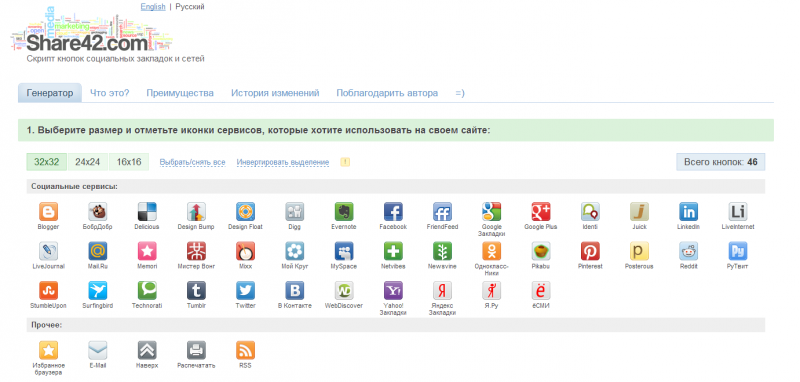Click the Русский language label
The image size is (800, 382).
[190, 7]
